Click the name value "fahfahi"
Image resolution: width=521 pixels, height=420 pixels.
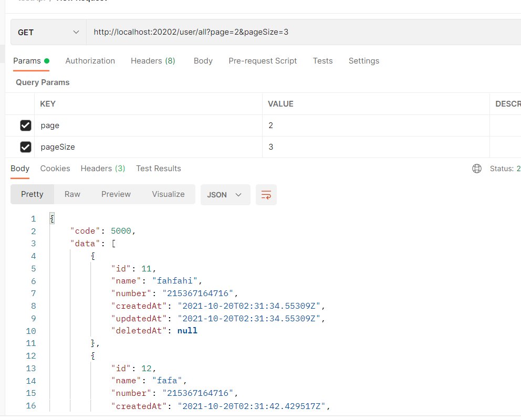(x=175, y=281)
